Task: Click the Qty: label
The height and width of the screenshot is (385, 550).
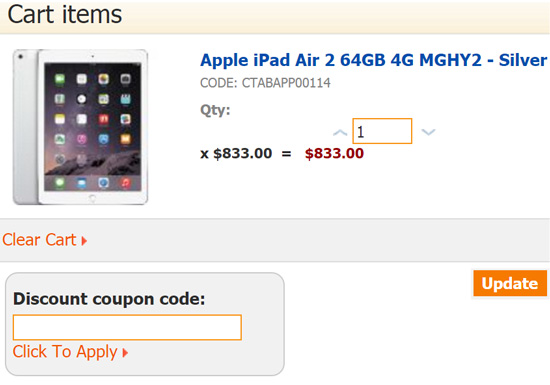Action: (x=215, y=110)
